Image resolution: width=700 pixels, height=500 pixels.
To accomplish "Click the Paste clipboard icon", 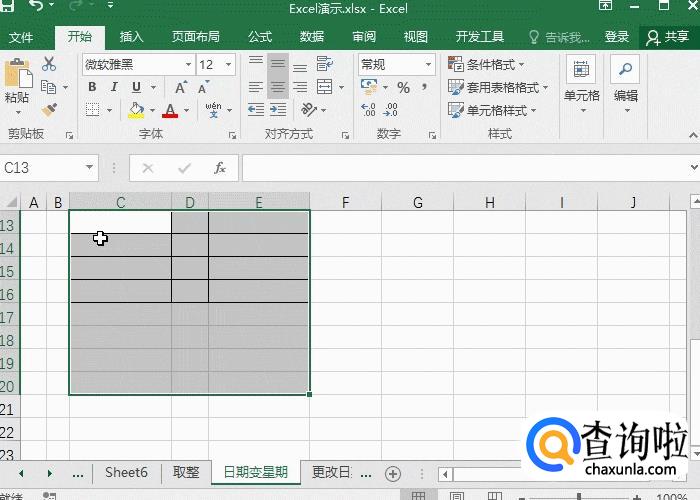I will coord(18,73).
